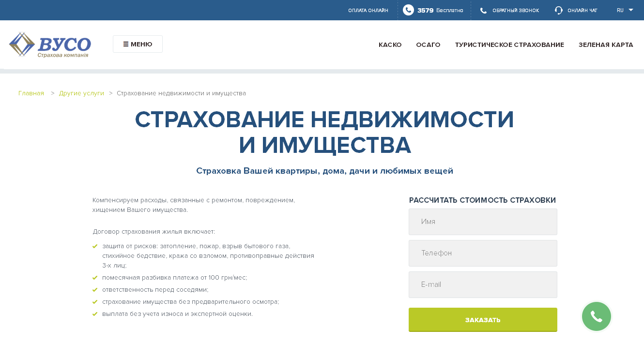The width and height of the screenshot is (644, 343).
Task: Open Другие услуги breadcrumb link
Action: point(81,93)
